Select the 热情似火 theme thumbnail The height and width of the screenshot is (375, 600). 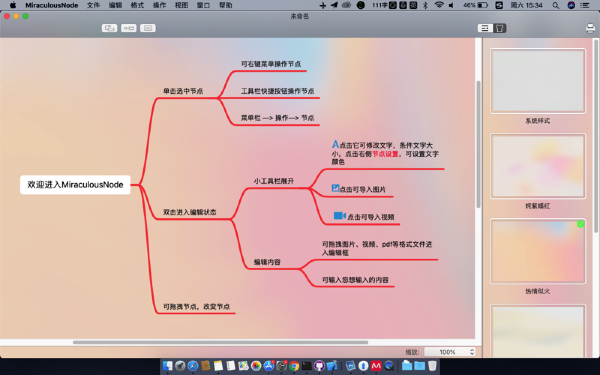pos(538,251)
